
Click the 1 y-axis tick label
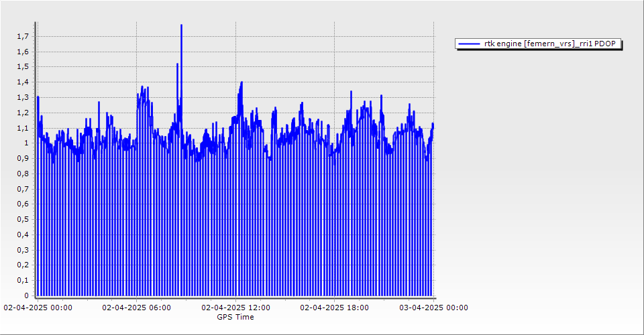pos(27,143)
